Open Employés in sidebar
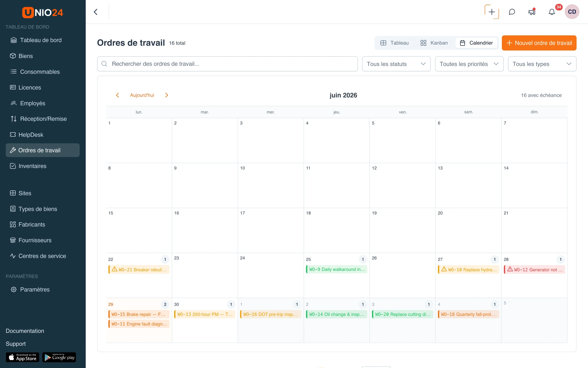The height and width of the screenshot is (368, 588). coord(42,103)
